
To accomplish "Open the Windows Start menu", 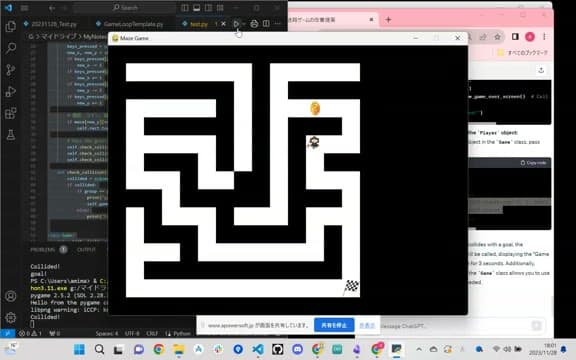I will (79, 349).
